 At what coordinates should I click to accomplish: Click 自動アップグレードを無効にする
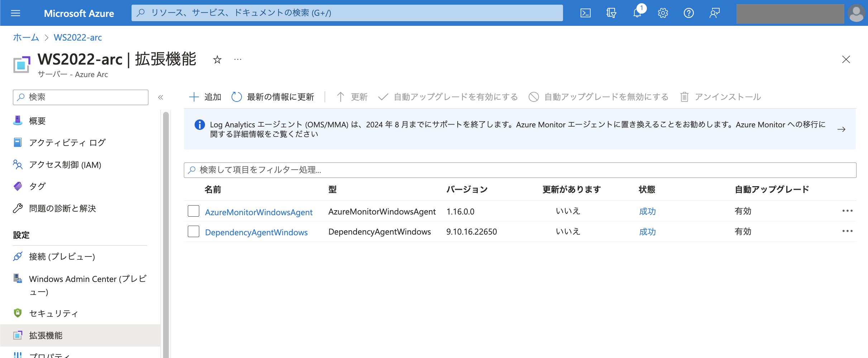(x=598, y=97)
